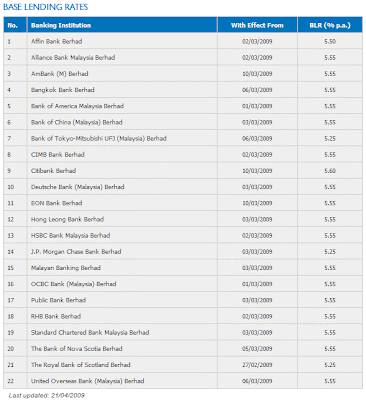Click Royal Bank of Scotland's date 27/02/2009

(x=257, y=365)
